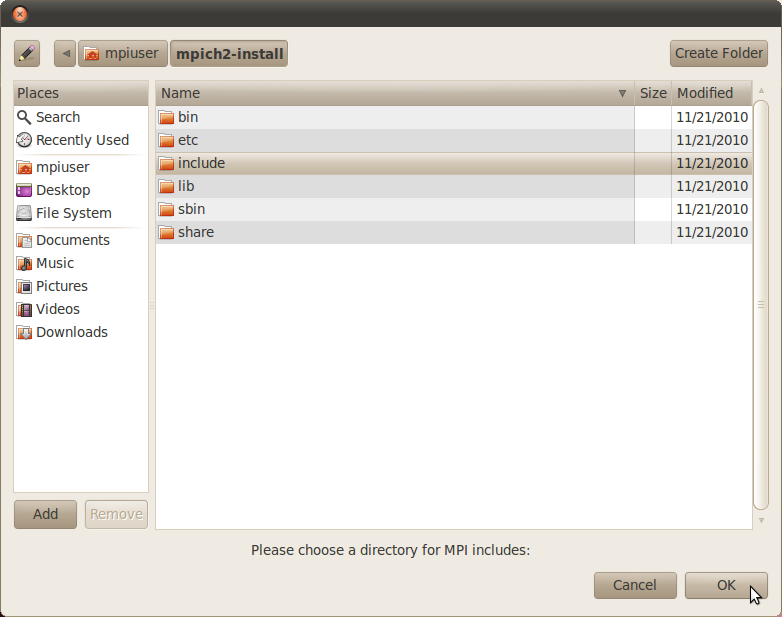Image resolution: width=782 pixels, height=617 pixels.
Task: Click the back arrow path button
Action: [x=65, y=53]
